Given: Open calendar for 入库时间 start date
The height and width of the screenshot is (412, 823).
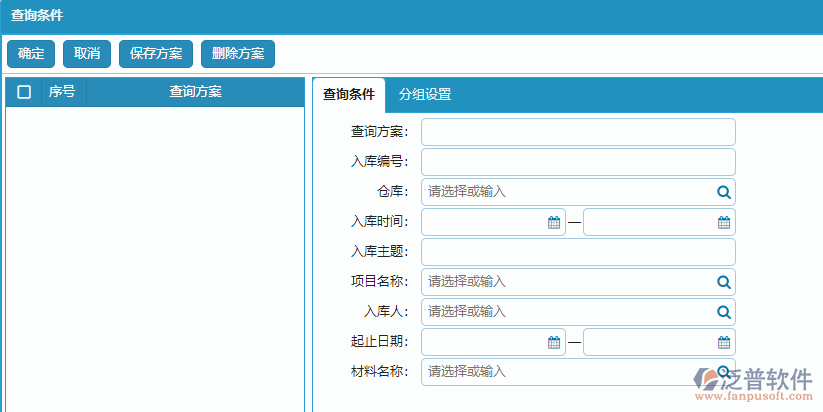Looking at the screenshot, I should (x=553, y=222).
